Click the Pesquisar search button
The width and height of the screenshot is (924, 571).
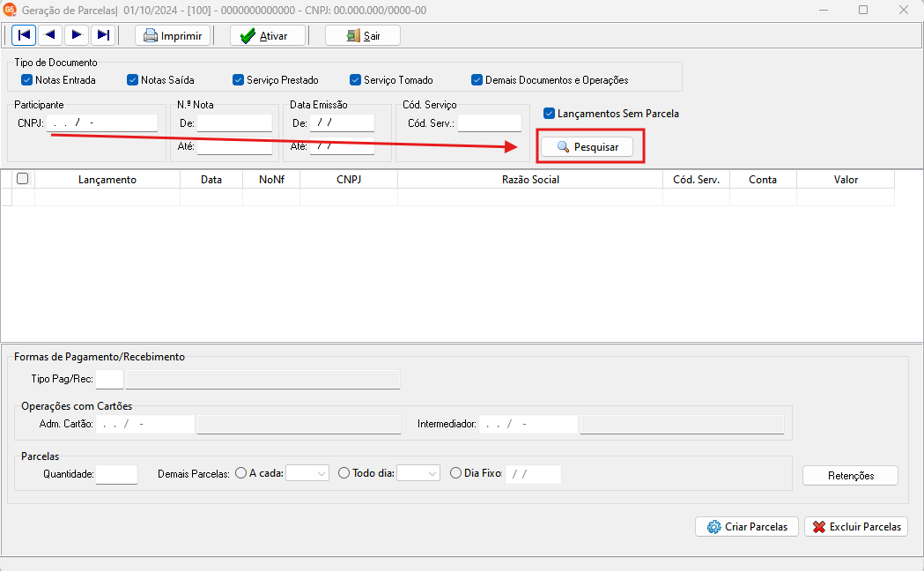tap(588, 147)
